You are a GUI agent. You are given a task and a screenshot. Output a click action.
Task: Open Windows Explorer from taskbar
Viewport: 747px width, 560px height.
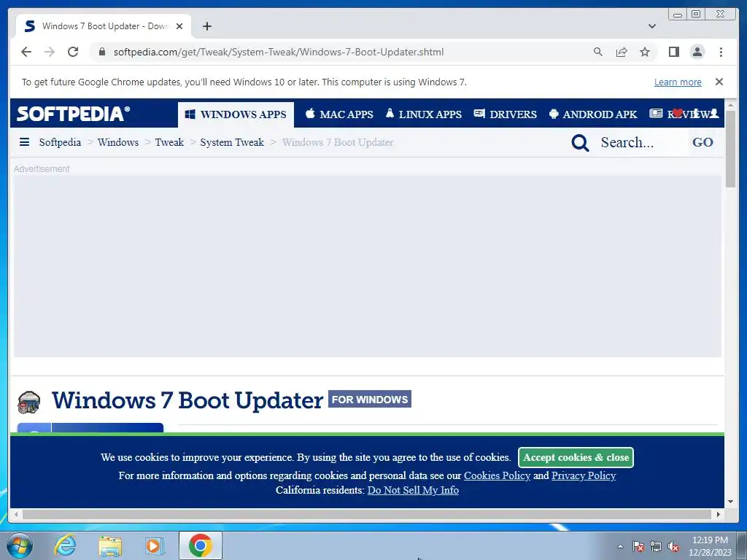point(110,545)
